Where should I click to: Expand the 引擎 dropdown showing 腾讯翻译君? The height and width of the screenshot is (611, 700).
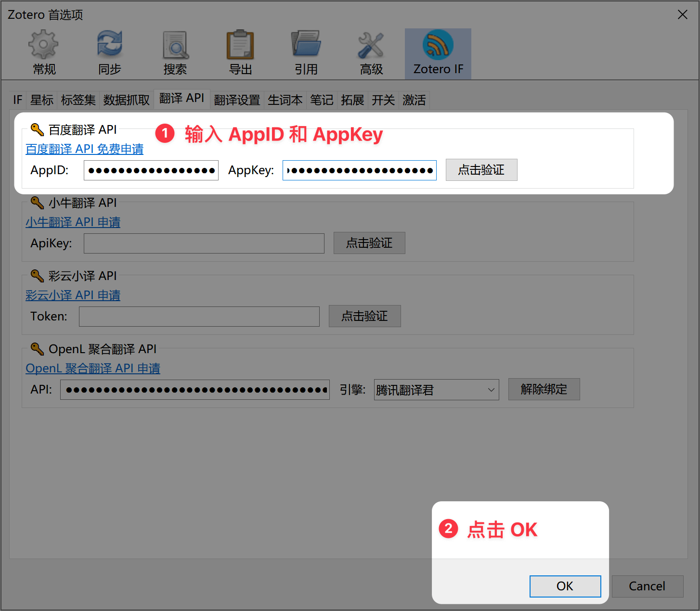(x=437, y=390)
